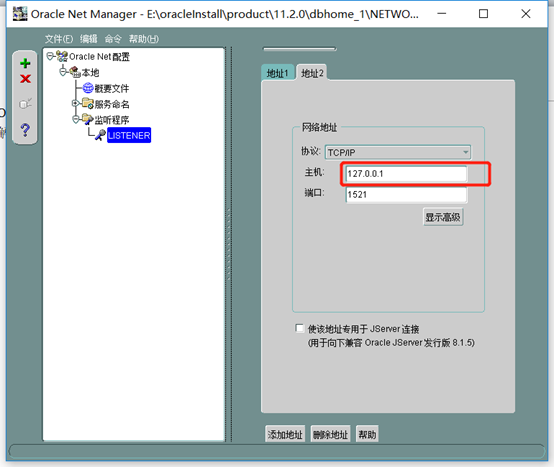Click the grayed test connection icon
The image size is (554, 467).
tap(25, 104)
